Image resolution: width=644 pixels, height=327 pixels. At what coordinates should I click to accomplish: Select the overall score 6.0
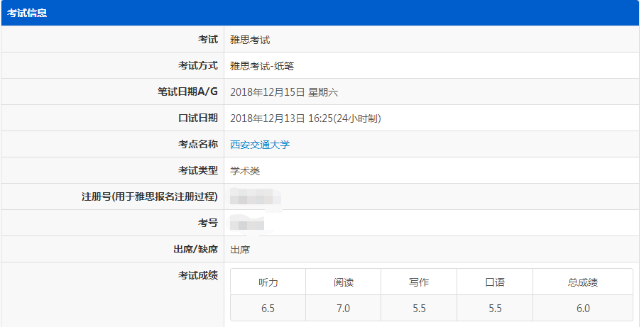click(x=583, y=309)
